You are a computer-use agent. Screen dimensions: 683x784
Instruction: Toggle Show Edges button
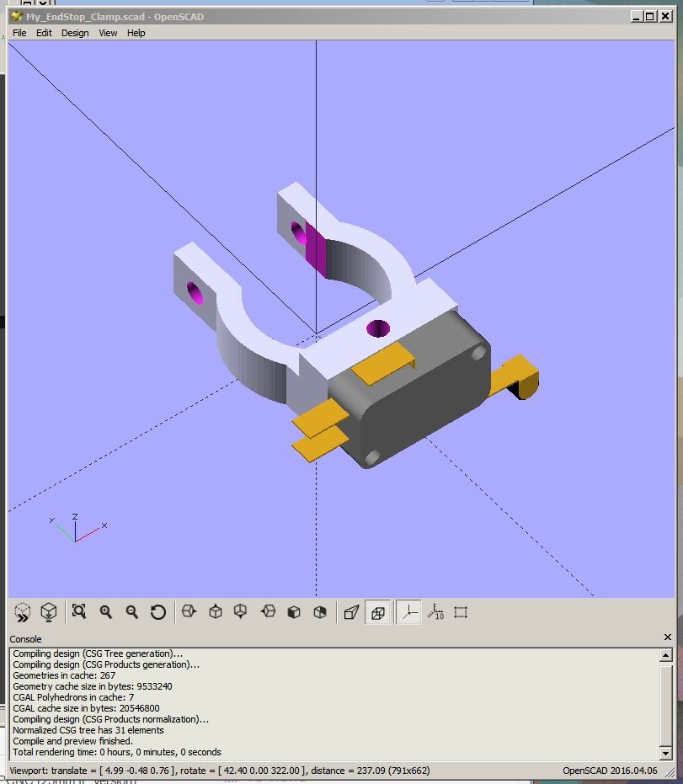pyautogui.click(x=461, y=612)
